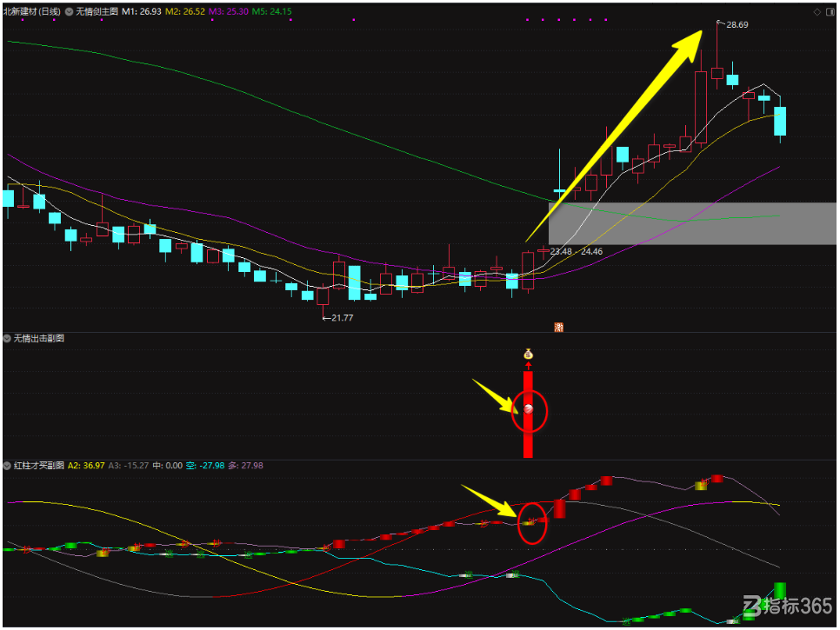Click the 无情剑主图 indicator name
This screenshot has height=630, width=840.
[97, 12]
